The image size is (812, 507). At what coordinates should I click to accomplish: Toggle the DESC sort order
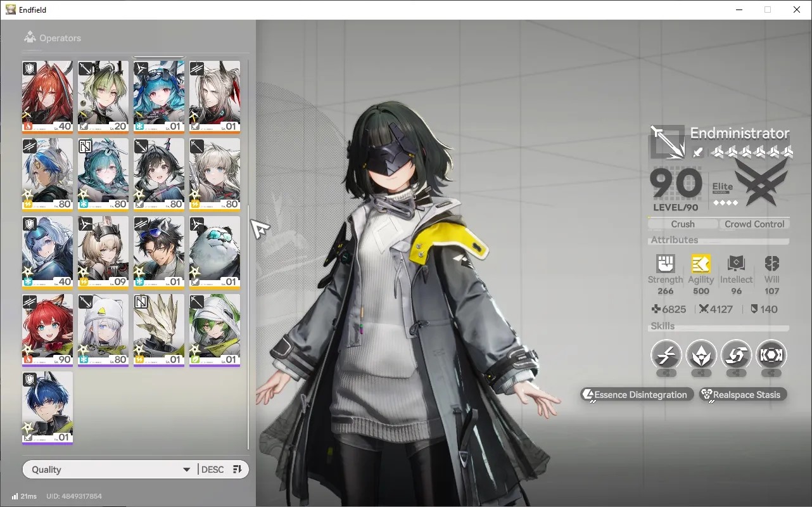pos(222,470)
